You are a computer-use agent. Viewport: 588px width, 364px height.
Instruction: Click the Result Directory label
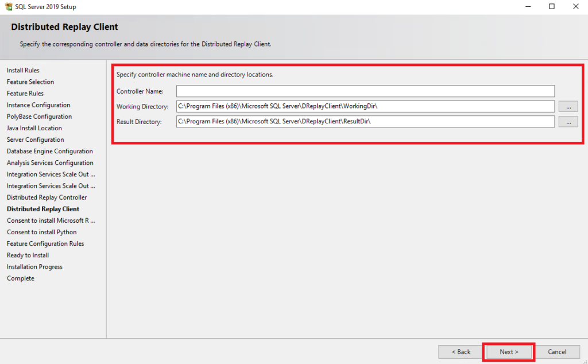[x=139, y=122]
